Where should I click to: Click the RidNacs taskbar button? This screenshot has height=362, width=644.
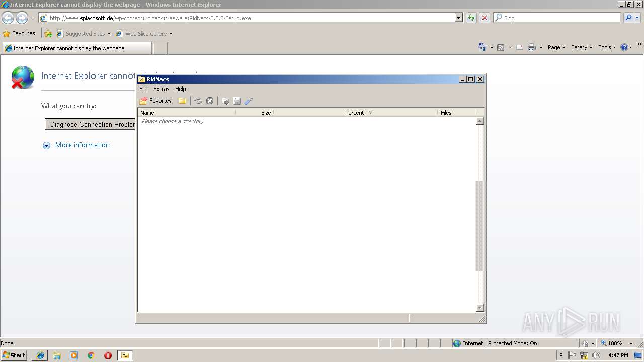tap(125, 355)
